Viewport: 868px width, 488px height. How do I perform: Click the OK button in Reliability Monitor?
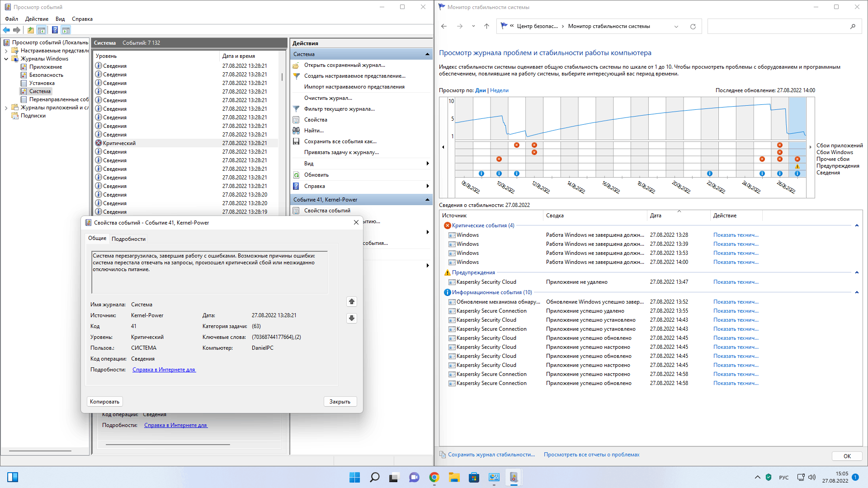847,456
